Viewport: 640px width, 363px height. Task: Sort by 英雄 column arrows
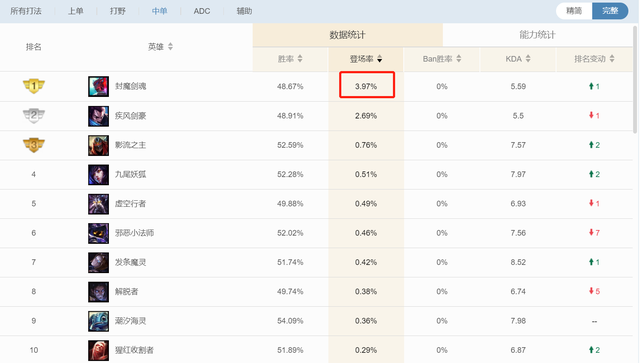tap(170, 47)
